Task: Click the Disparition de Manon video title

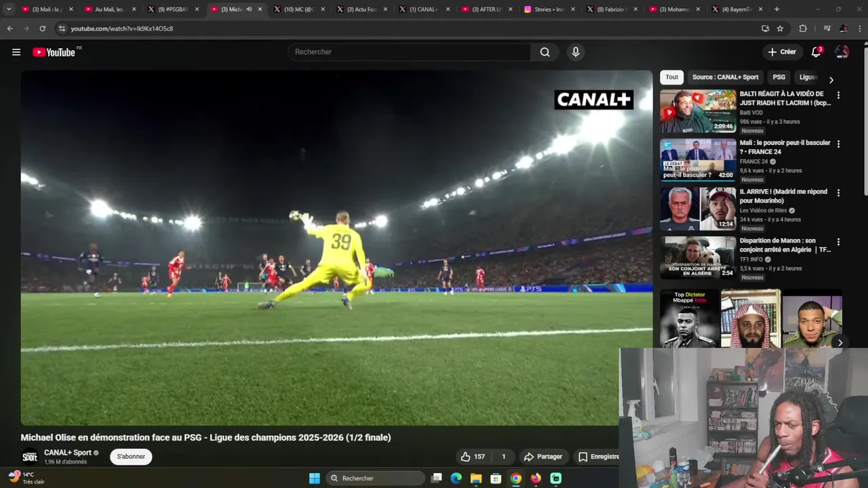Action: tap(785, 245)
